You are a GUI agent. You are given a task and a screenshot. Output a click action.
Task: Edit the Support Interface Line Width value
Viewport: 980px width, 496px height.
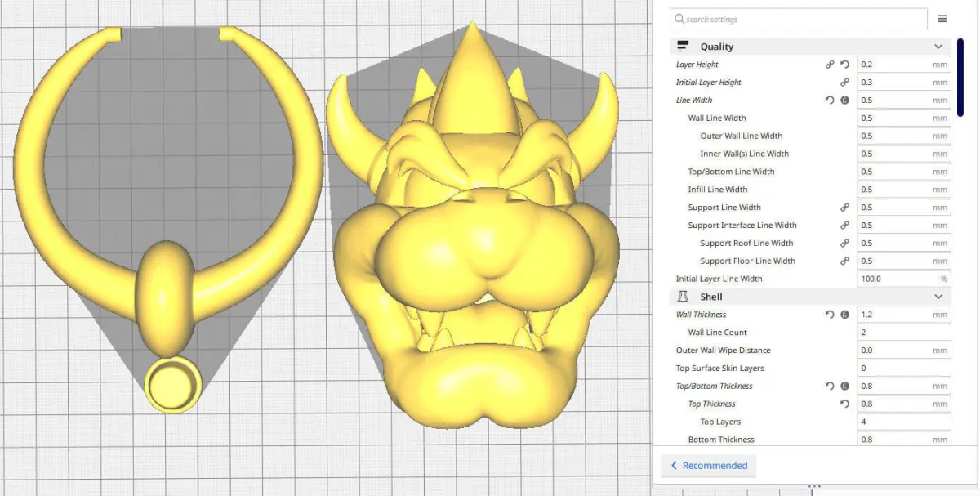pyautogui.click(x=904, y=226)
